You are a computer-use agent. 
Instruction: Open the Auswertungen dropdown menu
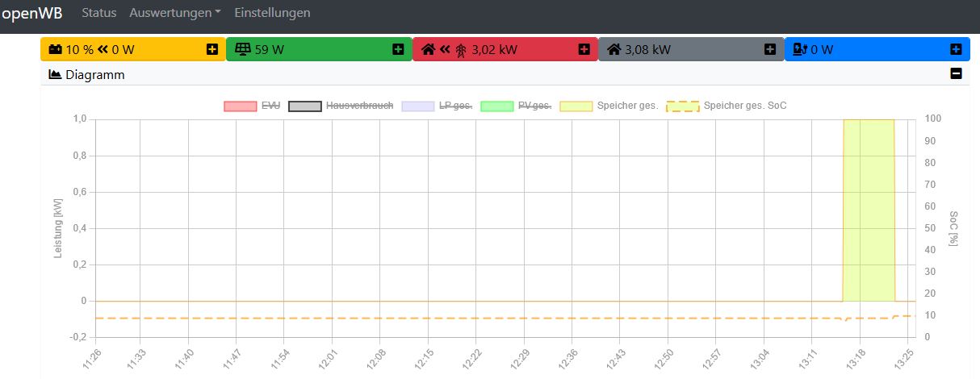[175, 13]
